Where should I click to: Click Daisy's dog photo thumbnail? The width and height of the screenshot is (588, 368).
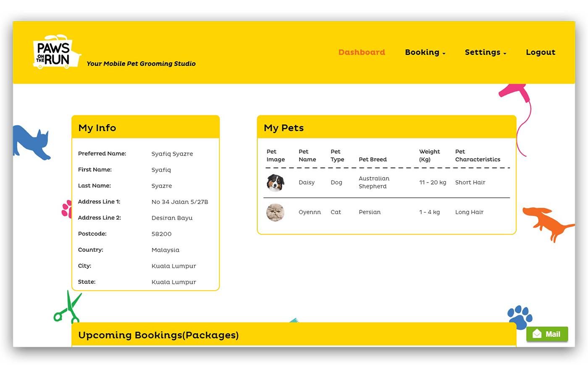click(276, 183)
